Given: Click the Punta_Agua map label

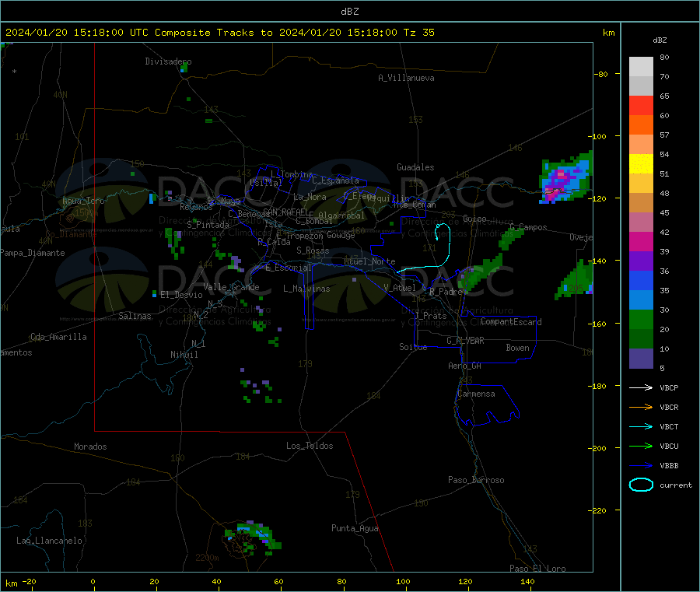Looking at the screenshot, I should pyautogui.click(x=355, y=528).
